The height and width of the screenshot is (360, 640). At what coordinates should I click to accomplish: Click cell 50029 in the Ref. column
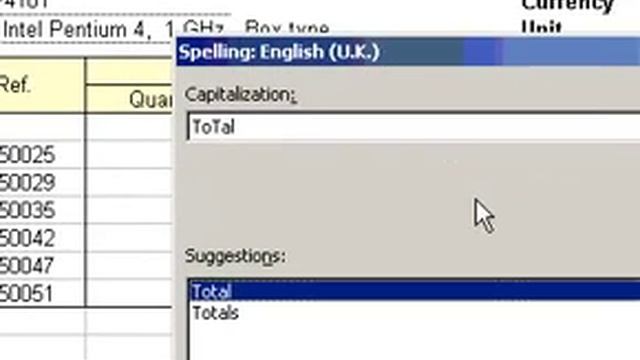[42, 183]
